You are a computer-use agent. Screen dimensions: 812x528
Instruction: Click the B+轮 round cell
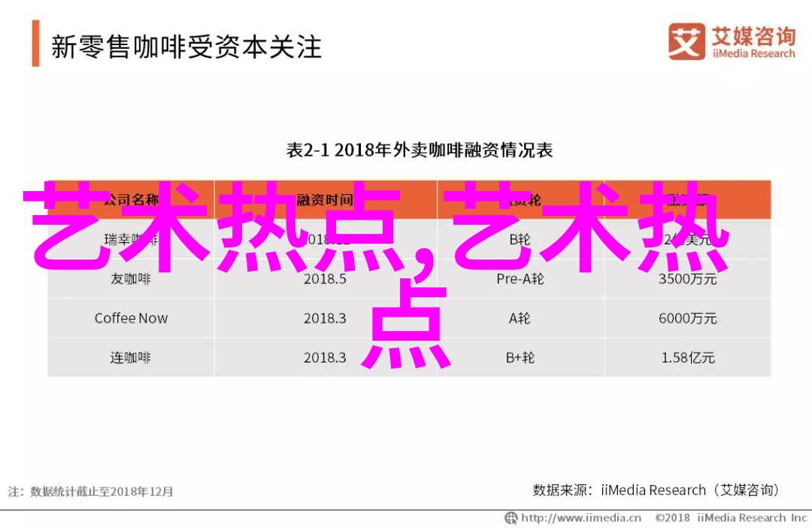[520, 357]
